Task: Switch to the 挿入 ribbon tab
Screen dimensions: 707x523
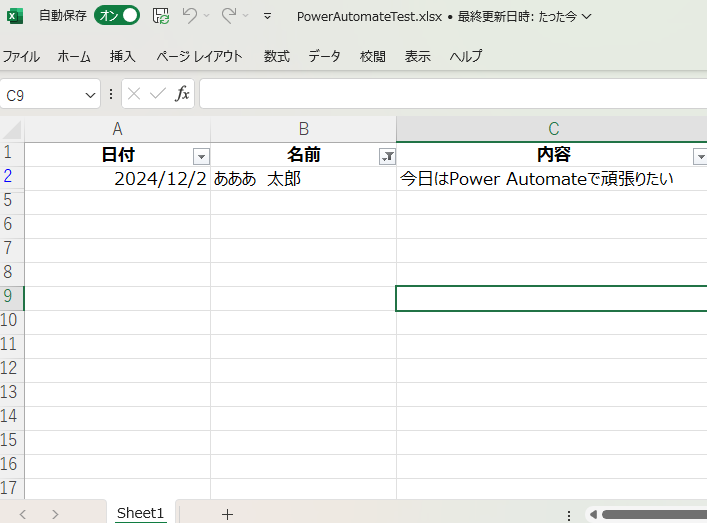Action: pyautogui.click(x=122, y=56)
